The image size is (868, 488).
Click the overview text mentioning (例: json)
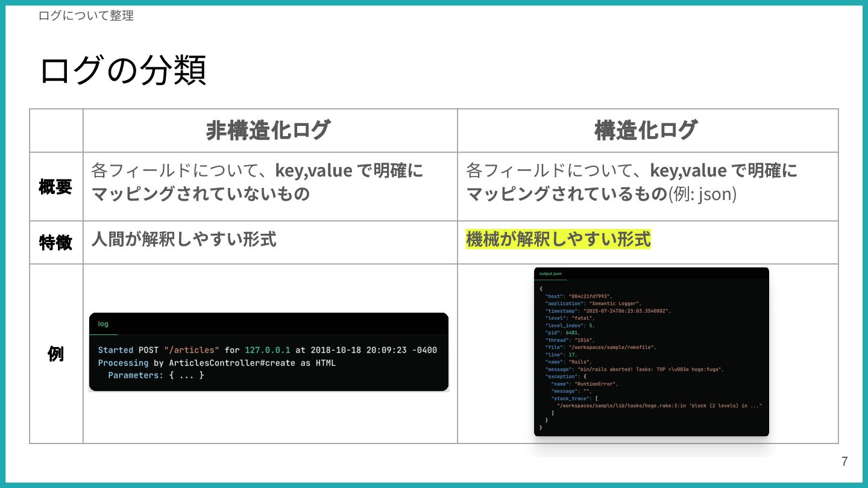point(631,182)
